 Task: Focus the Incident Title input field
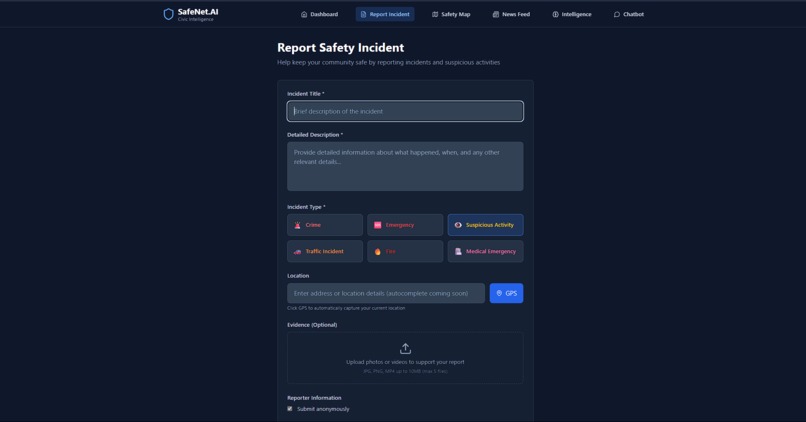click(x=405, y=111)
